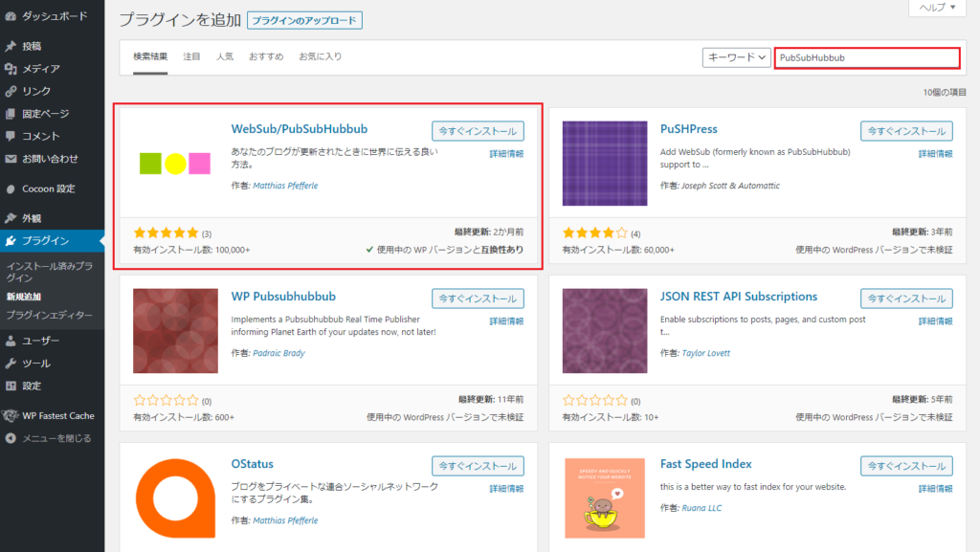Open インストール済みプラグイン submenu item

click(50, 272)
